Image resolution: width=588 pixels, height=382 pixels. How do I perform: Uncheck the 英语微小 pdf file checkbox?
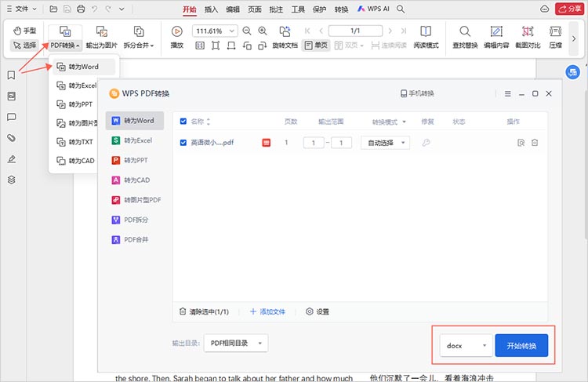(183, 143)
